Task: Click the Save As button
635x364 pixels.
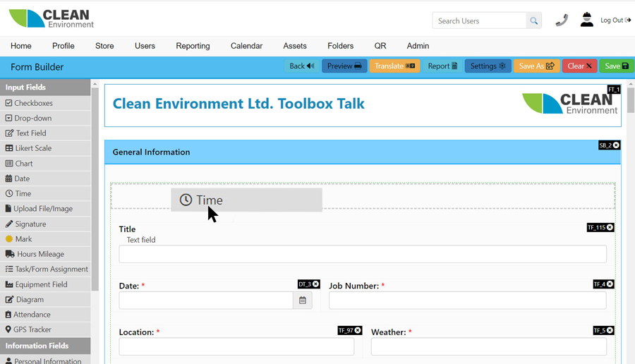Action: point(537,66)
